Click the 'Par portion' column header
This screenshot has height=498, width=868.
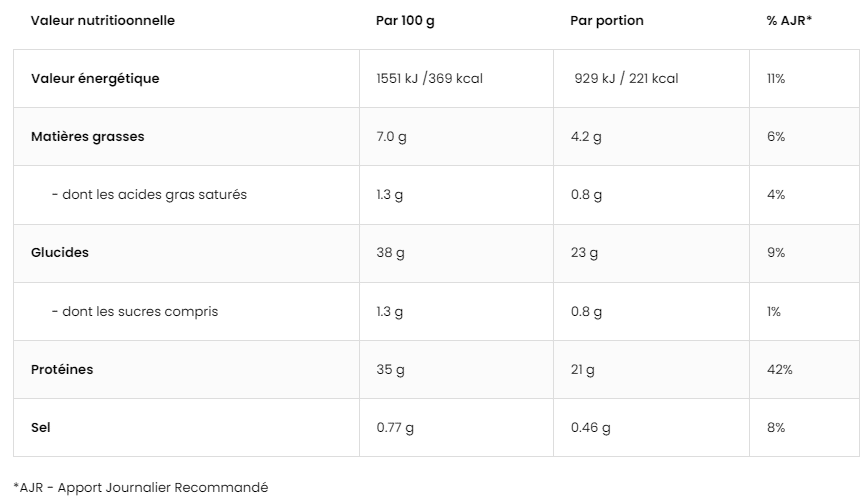(607, 21)
